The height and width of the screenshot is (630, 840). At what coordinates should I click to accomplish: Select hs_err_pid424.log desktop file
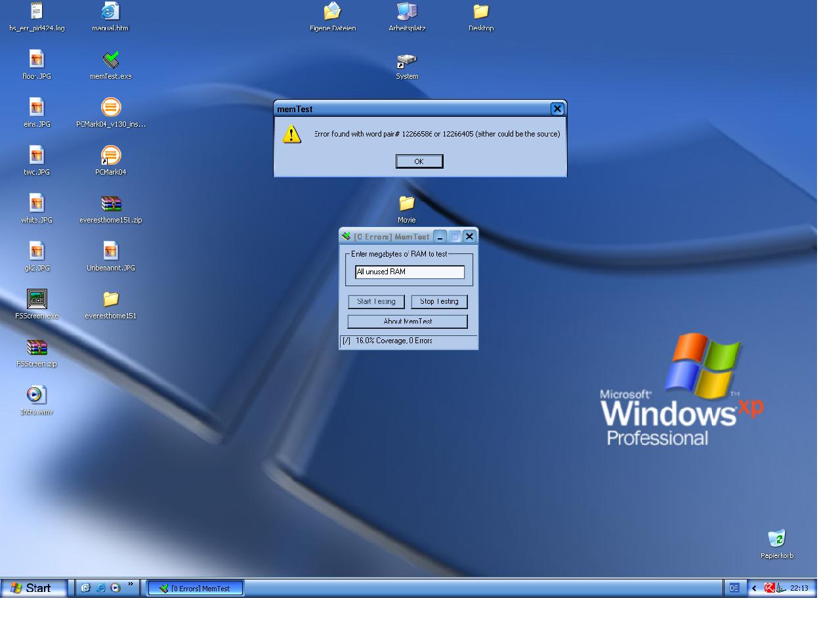(x=37, y=18)
